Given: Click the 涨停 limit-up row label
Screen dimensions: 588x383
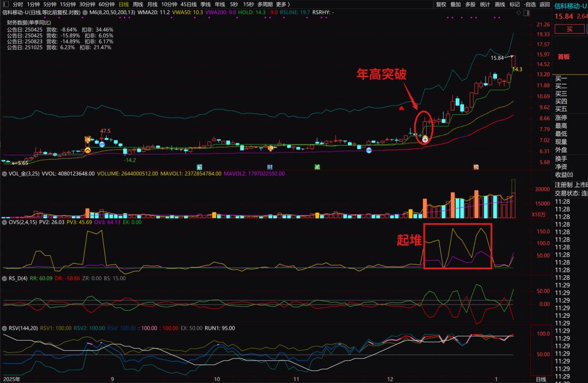Looking at the screenshot, I should tap(561, 118).
